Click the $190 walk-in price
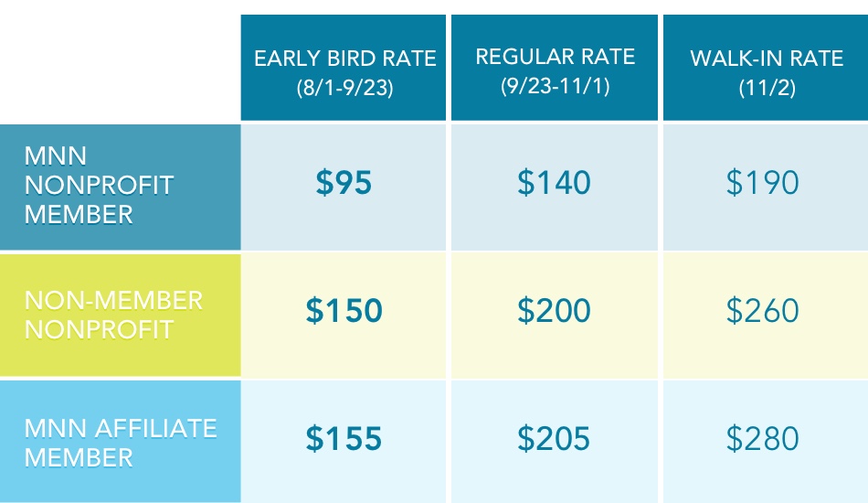868x503 pixels. 763,184
